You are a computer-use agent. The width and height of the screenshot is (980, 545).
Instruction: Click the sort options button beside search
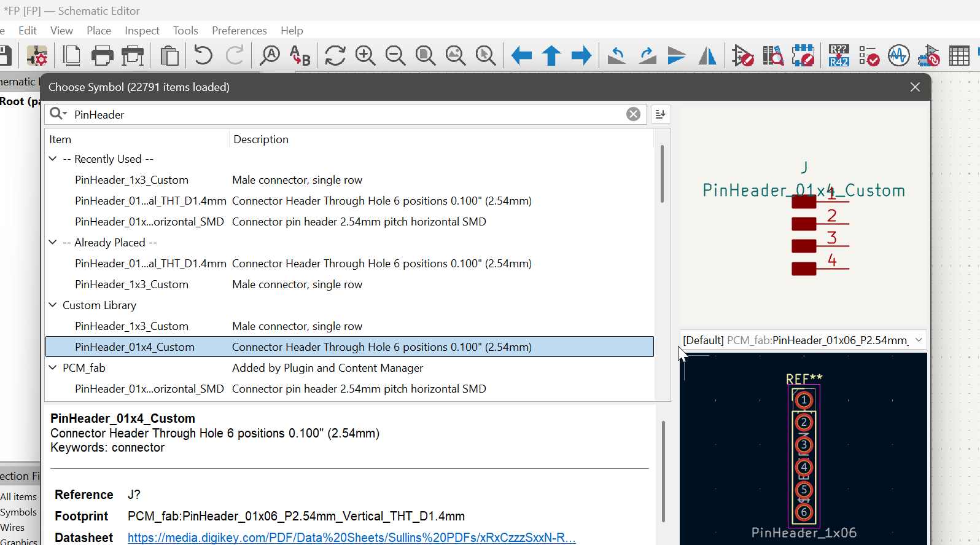coord(661,114)
